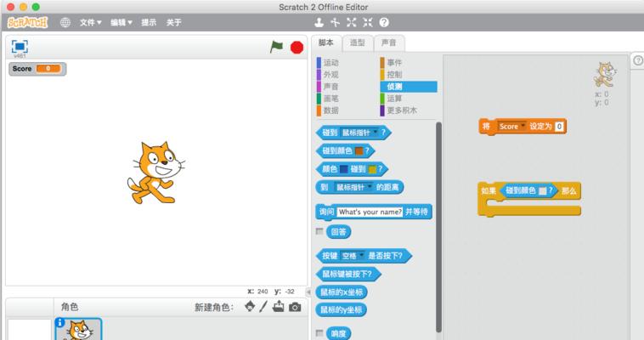The height and width of the screenshot is (340, 644).
Task: Upload sprite from file
Action: [278, 306]
